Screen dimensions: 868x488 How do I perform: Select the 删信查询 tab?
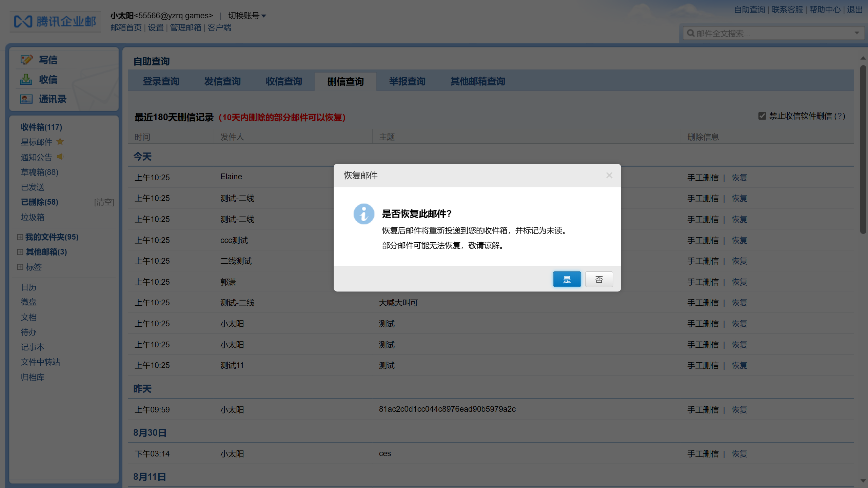click(x=346, y=81)
